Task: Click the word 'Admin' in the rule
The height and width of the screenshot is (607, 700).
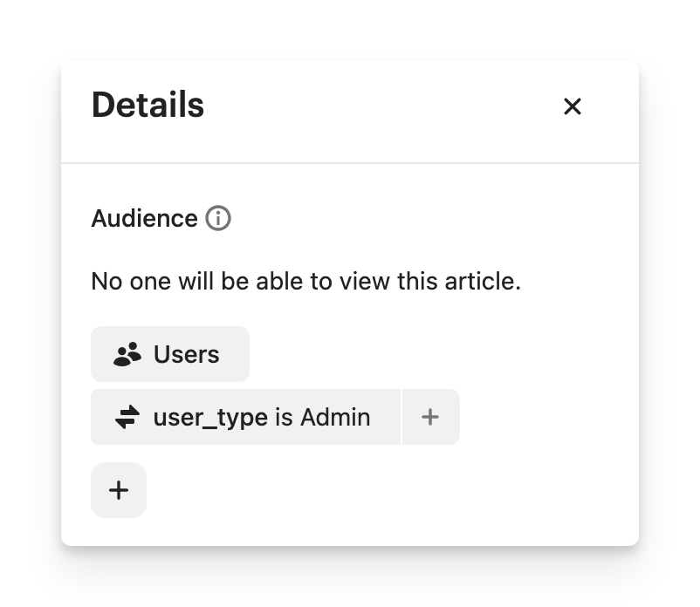Action: point(335,418)
